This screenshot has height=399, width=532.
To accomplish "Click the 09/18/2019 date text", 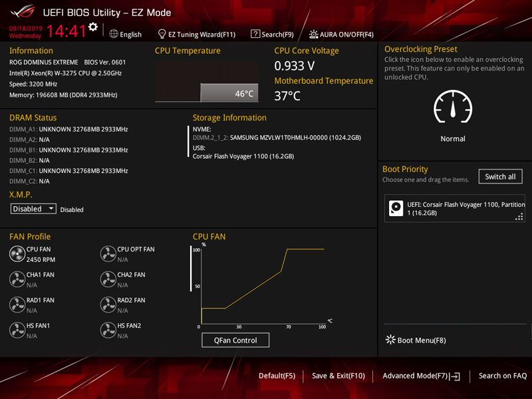I will tap(26, 28).
